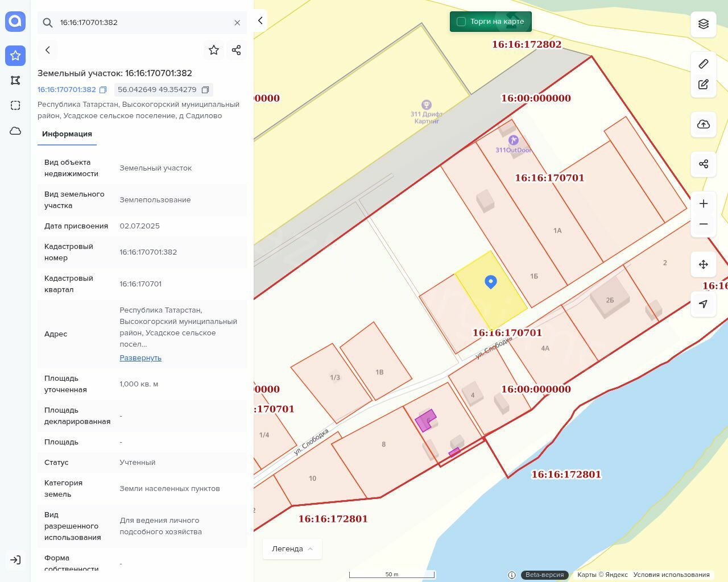Collapse the left info panel
Image resolution: width=728 pixels, height=582 pixels.
click(x=260, y=20)
